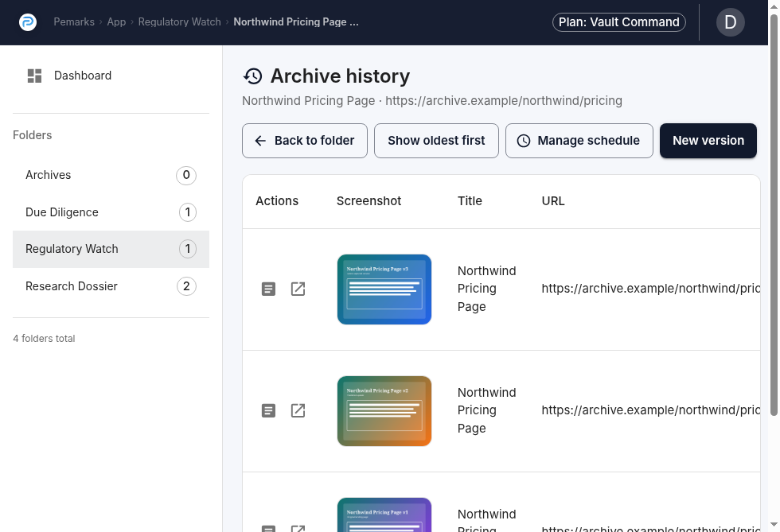Click the Plan: Vault Command badge
This screenshot has width=780, height=532.
pos(619,22)
